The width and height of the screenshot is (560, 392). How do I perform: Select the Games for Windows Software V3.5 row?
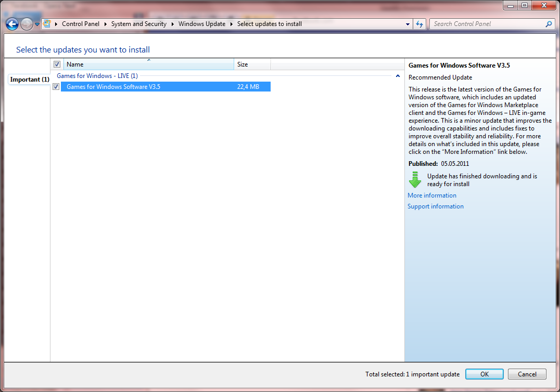166,87
